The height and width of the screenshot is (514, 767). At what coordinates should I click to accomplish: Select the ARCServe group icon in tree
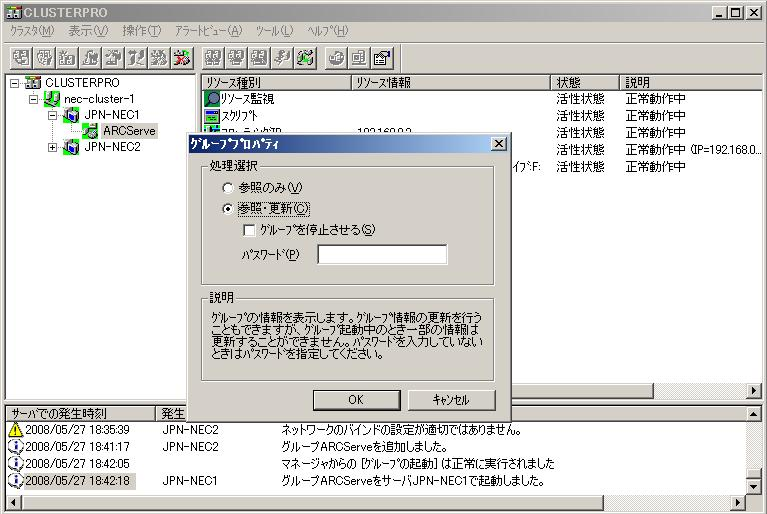click(90, 131)
